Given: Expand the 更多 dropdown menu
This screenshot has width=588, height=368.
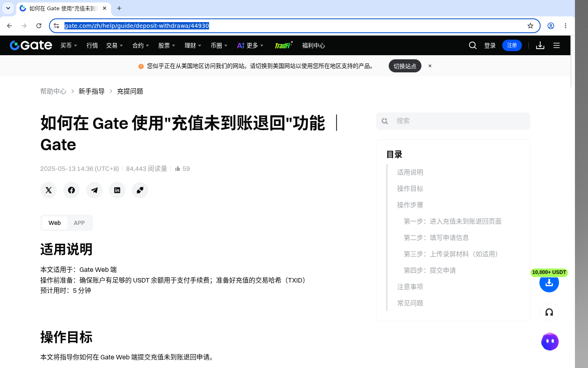Looking at the screenshot, I should 250,45.
